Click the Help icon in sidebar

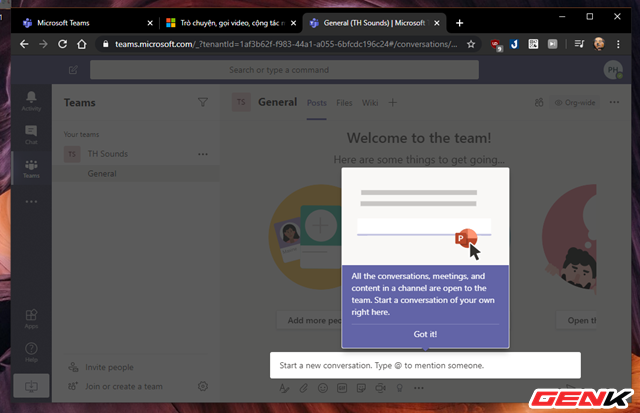click(x=31, y=351)
